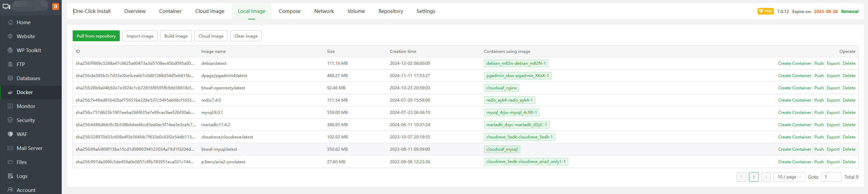Click the Mail Server envelope icon
The width and height of the screenshot is (868, 194).
click(10, 148)
